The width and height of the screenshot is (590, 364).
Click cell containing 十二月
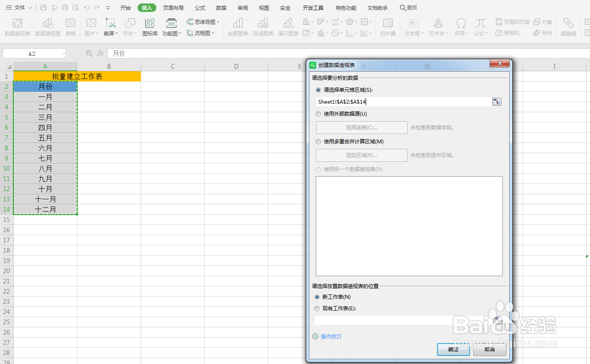pos(45,210)
